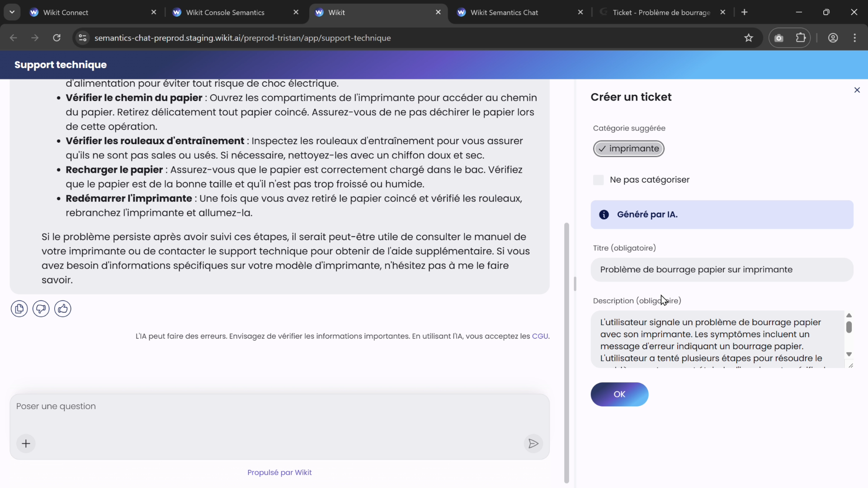Image resolution: width=868 pixels, height=488 pixels.
Task: Click the description scrollbar down arrow
Action: 849,354
